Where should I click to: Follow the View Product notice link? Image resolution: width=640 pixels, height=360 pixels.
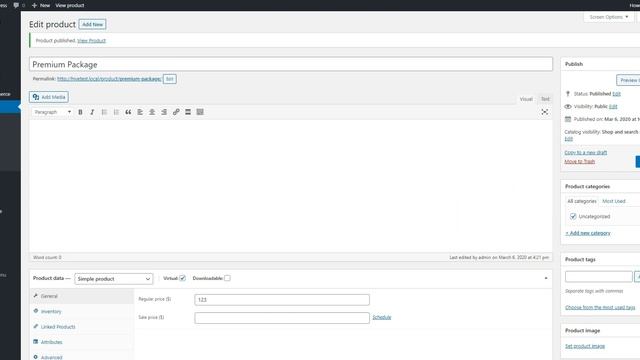91,41
